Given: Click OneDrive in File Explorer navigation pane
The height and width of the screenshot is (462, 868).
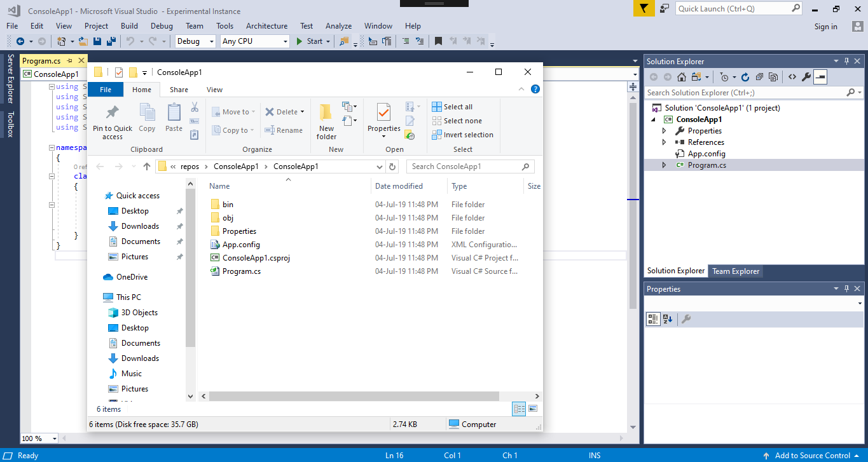Looking at the screenshot, I should [x=125, y=277].
